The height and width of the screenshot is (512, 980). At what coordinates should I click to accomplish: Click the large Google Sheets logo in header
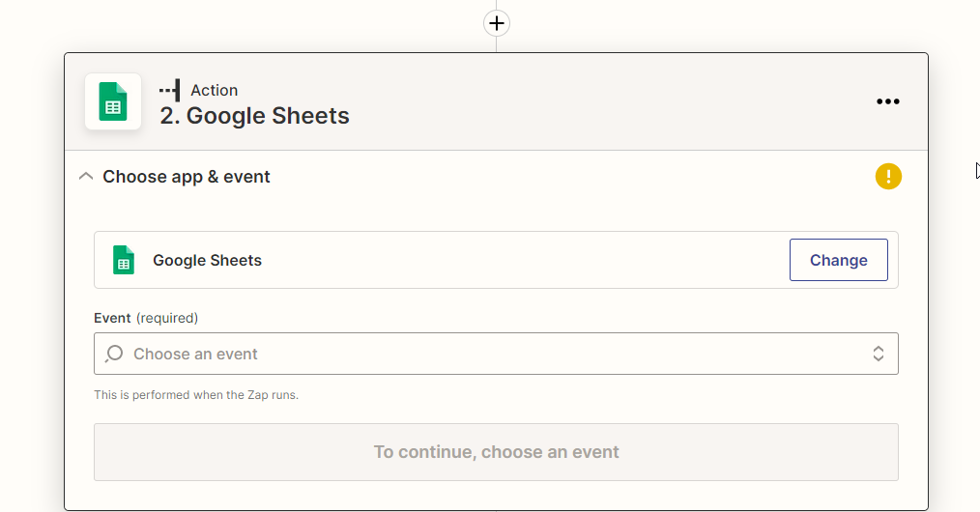point(113,101)
